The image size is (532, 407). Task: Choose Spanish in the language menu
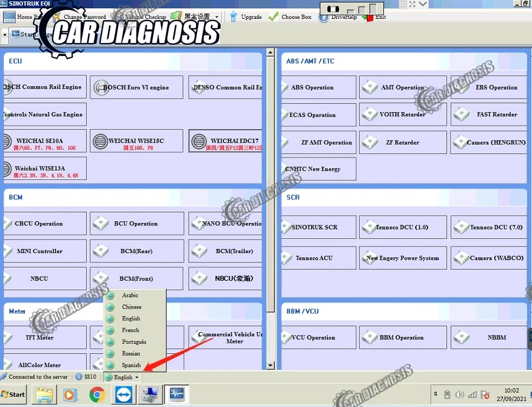(x=134, y=365)
